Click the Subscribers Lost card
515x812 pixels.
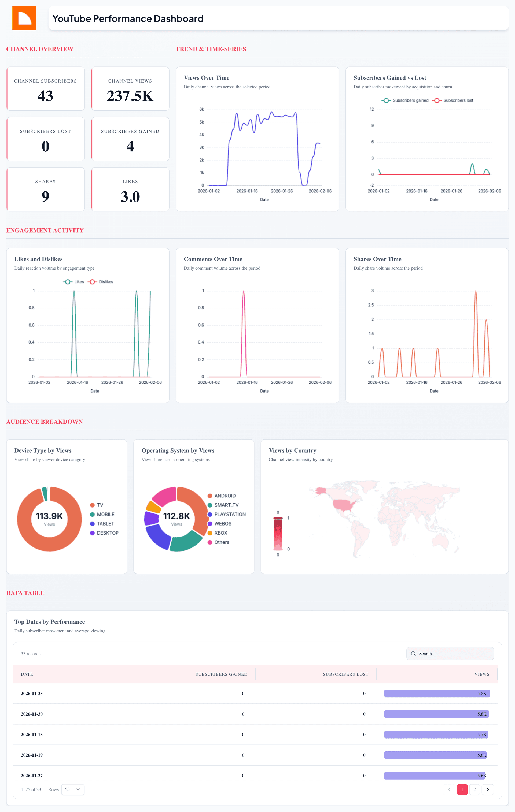(x=46, y=139)
